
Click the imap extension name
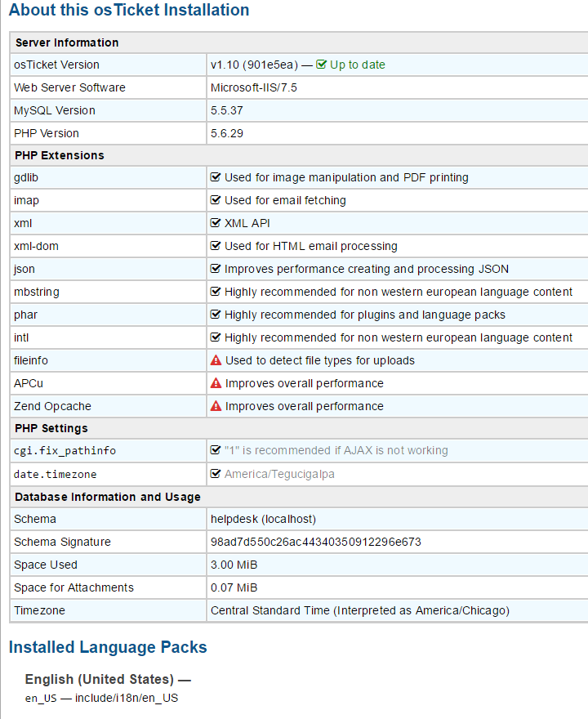pyautogui.click(x=26, y=200)
